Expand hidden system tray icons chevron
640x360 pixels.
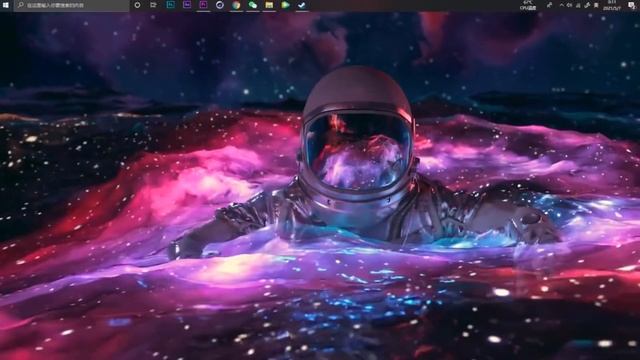(x=562, y=5)
